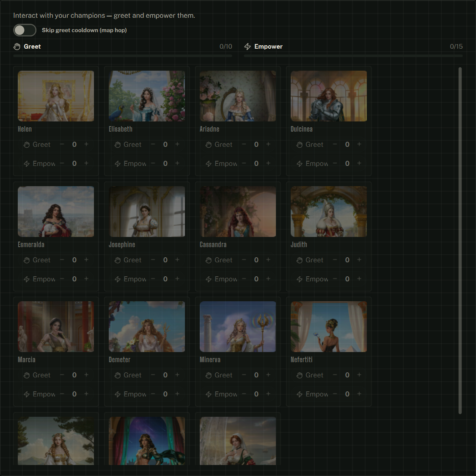Increase Cassandra's Empower count
Image resolution: width=476 pixels, height=476 pixels.
268,279
